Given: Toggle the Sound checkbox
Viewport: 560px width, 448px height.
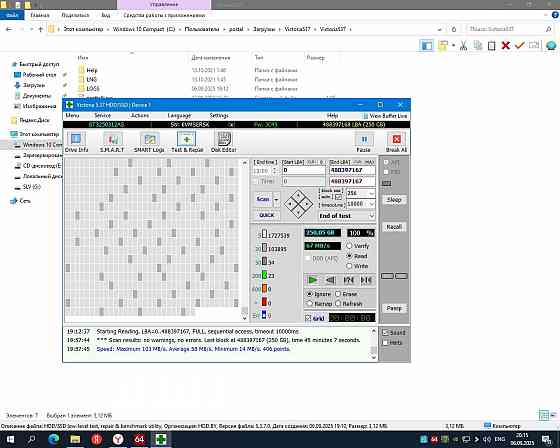Looking at the screenshot, I should (394, 333).
